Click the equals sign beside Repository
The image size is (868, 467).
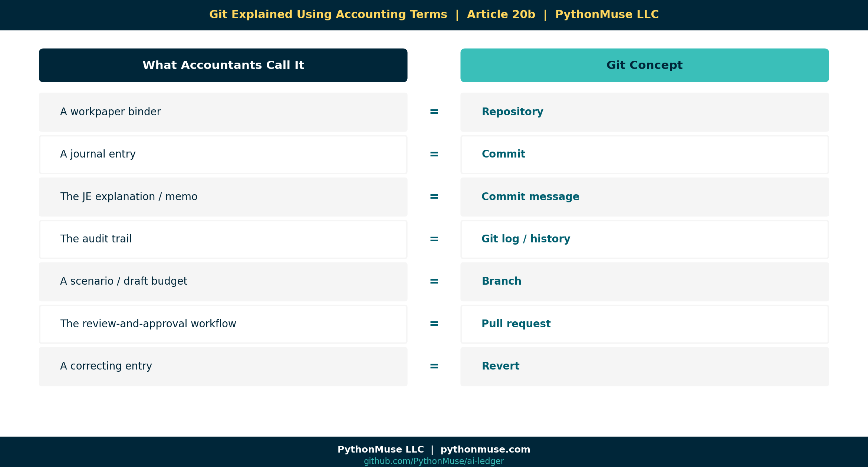(x=434, y=112)
